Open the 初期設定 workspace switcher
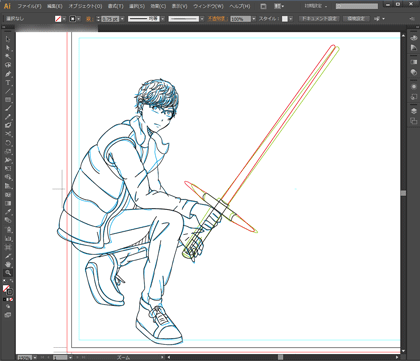The width and height of the screenshot is (420, 361). pos(316,6)
